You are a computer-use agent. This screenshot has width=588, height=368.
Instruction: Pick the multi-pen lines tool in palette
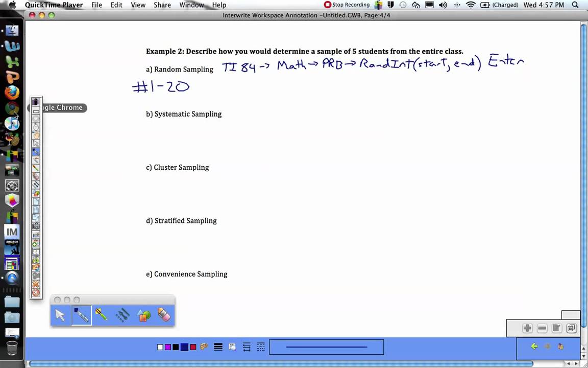(x=122, y=315)
